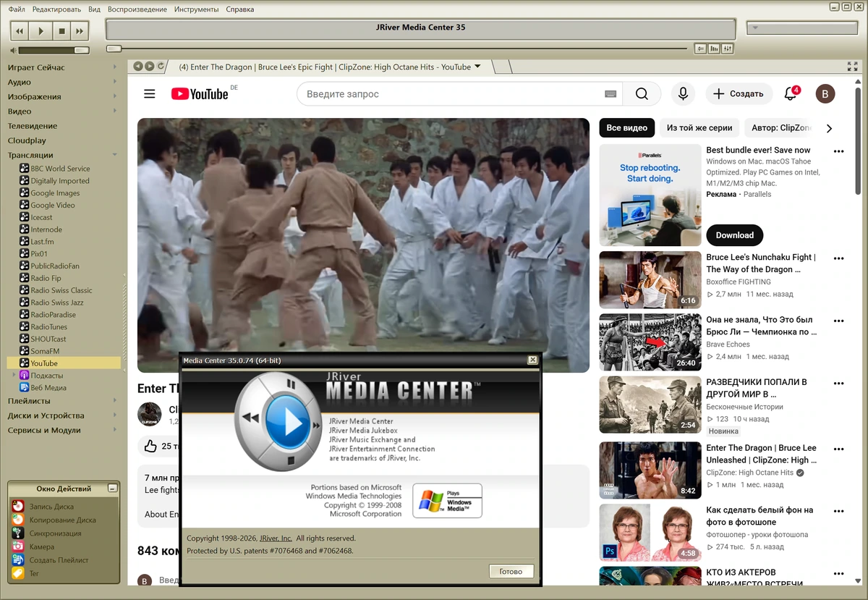Expand the Аудио section
868x600 pixels.
(x=115, y=82)
